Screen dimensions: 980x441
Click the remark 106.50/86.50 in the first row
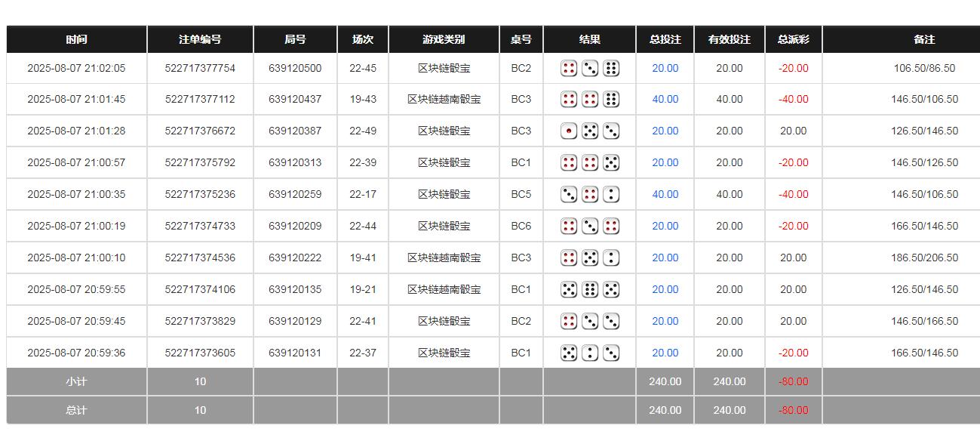pyautogui.click(x=924, y=68)
